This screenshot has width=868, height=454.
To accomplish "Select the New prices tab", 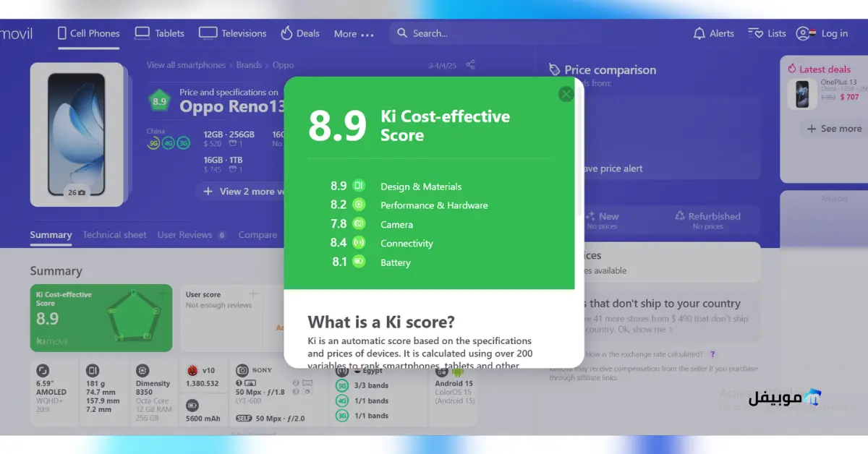I will tap(602, 220).
